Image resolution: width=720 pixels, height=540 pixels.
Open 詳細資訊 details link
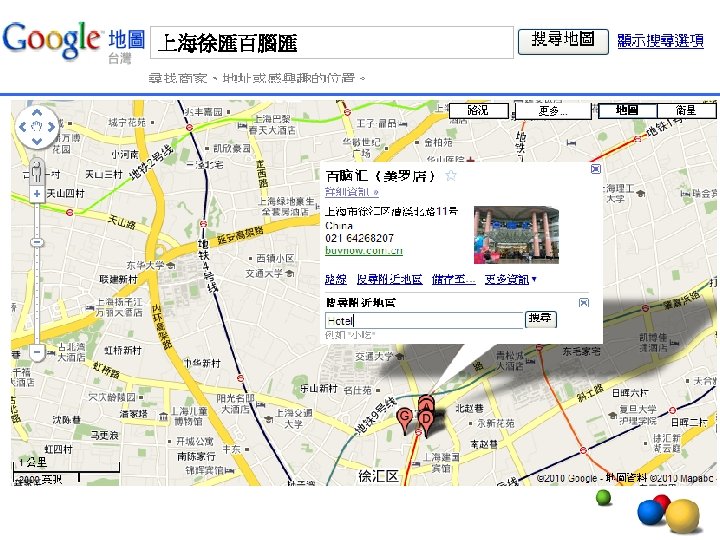coord(352,192)
